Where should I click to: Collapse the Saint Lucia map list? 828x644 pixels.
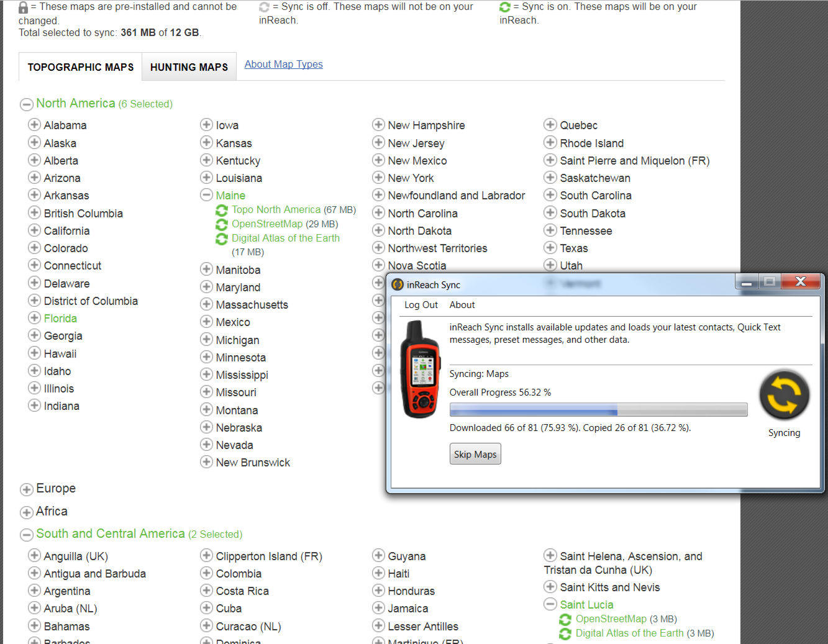[550, 604]
